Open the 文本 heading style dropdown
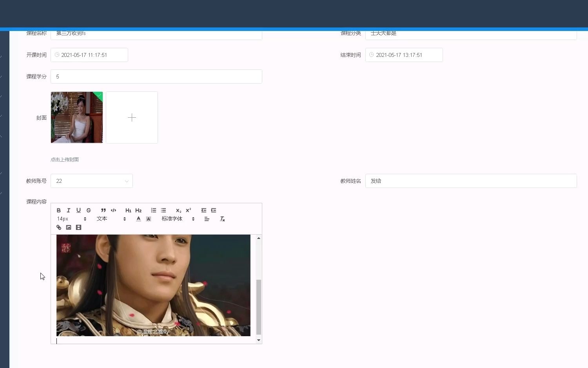This screenshot has height=368, width=588. pos(111,219)
